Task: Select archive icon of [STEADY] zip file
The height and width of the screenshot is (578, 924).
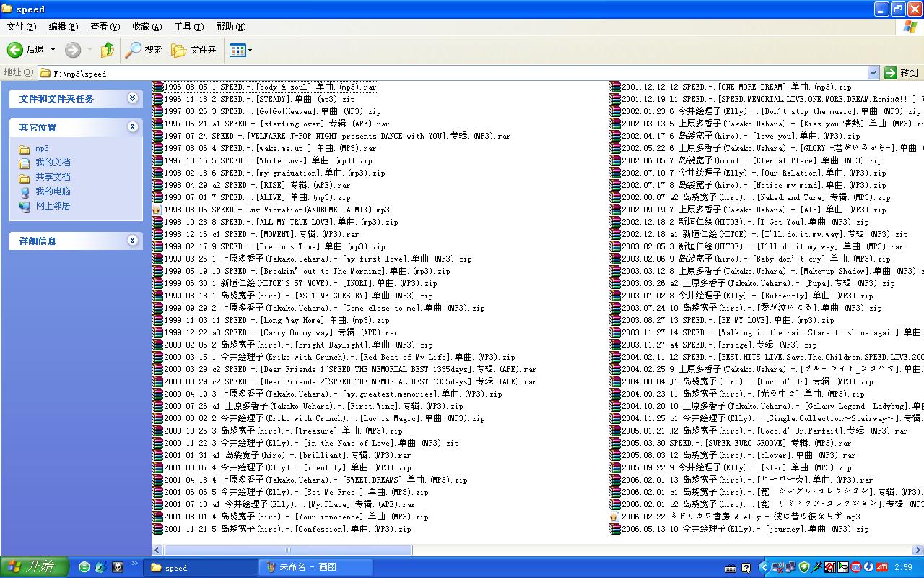Action: click(x=157, y=99)
